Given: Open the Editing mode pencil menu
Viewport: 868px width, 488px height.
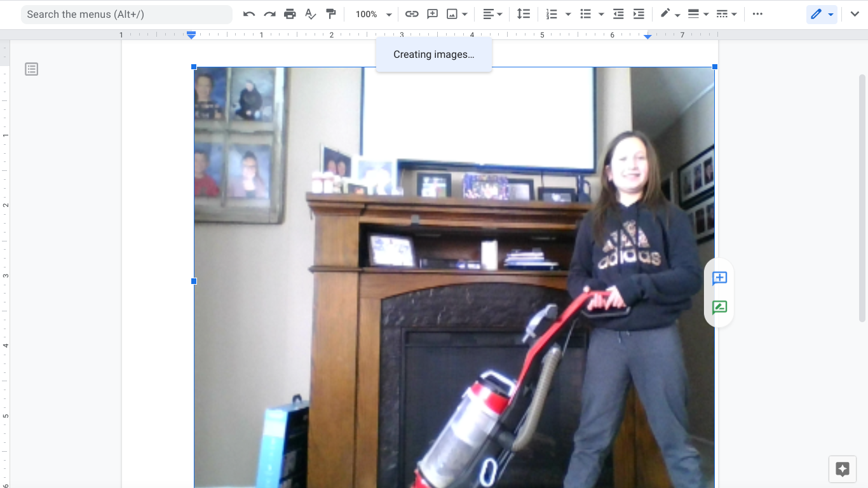Looking at the screenshot, I should 822,14.
